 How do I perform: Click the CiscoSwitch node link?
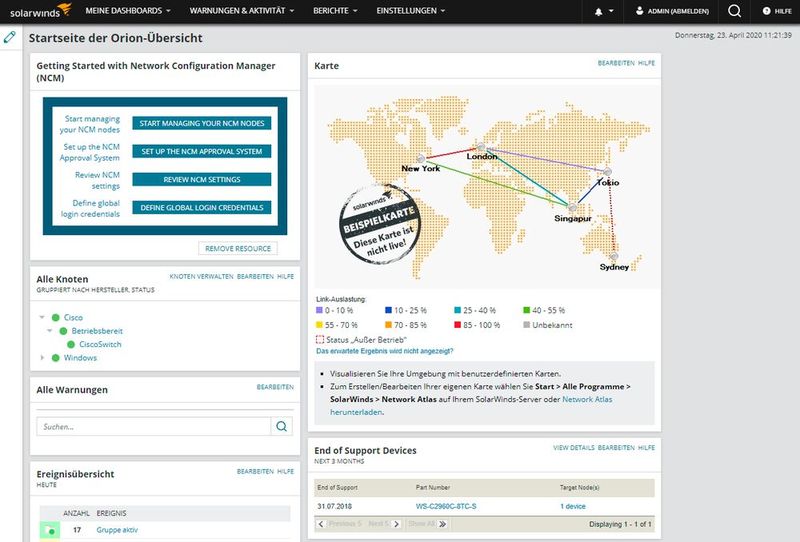pos(100,344)
